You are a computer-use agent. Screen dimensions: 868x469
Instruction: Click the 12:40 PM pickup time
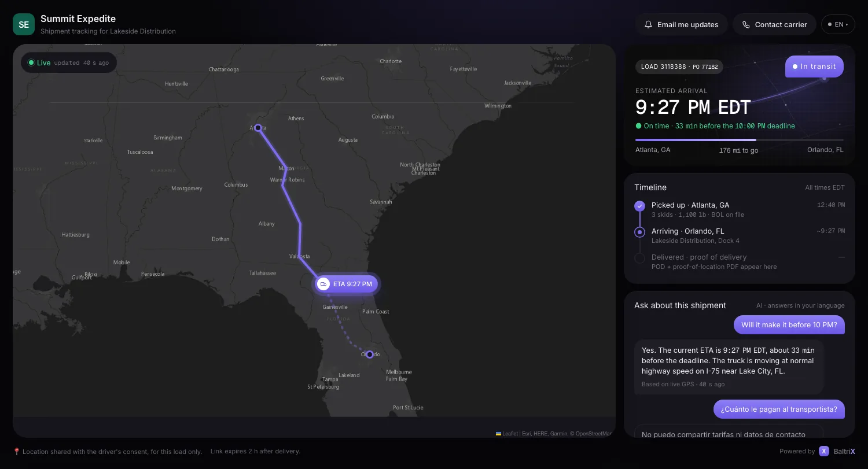tap(830, 205)
